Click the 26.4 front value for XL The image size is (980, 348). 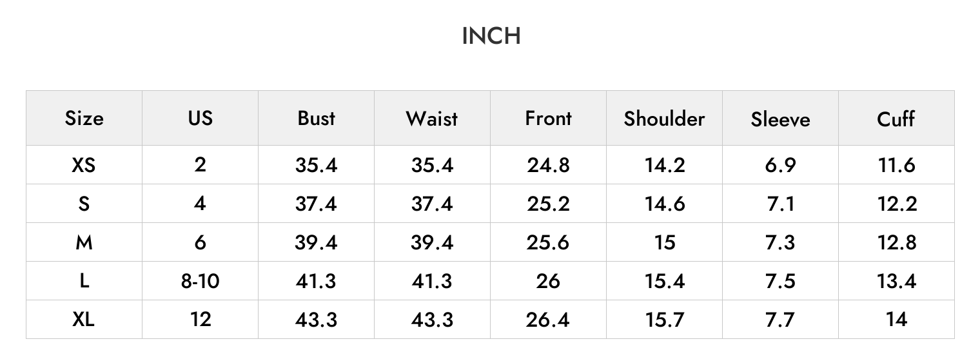[x=548, y=319]
